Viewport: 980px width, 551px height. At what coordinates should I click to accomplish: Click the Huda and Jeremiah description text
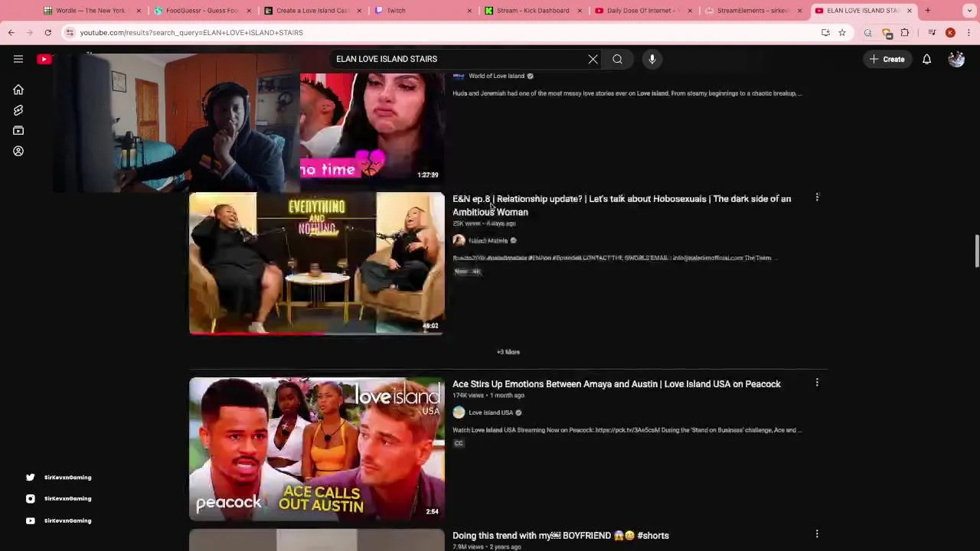click(627, 93)
